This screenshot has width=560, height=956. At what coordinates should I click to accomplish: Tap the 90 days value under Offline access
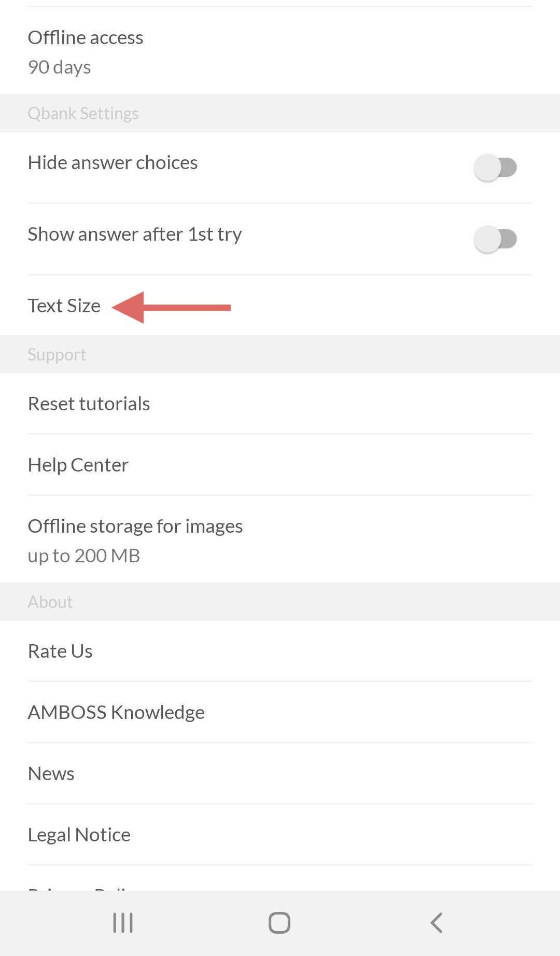59,66
